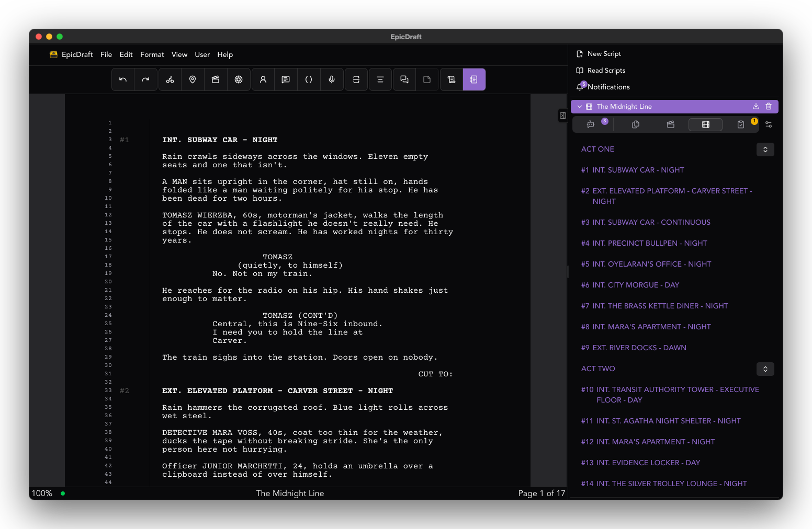Collapse the ACT ONE section
This screenshot has width=812, height=529.
point(765,149)
